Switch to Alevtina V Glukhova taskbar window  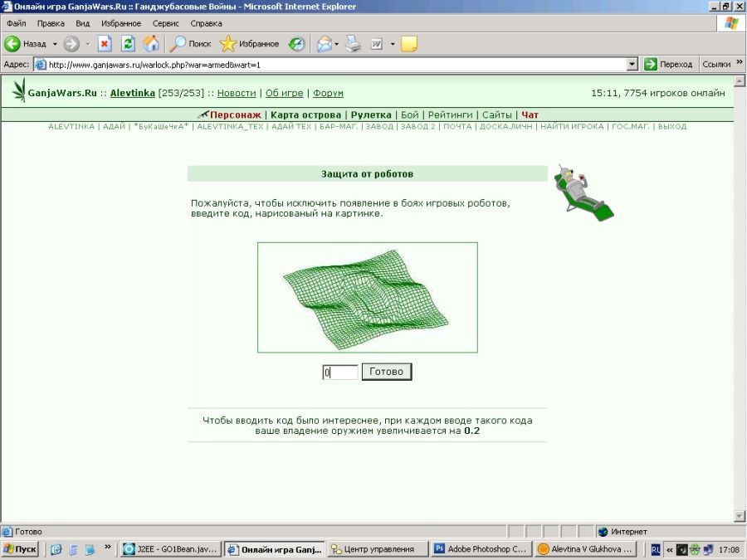pos(585,549)
